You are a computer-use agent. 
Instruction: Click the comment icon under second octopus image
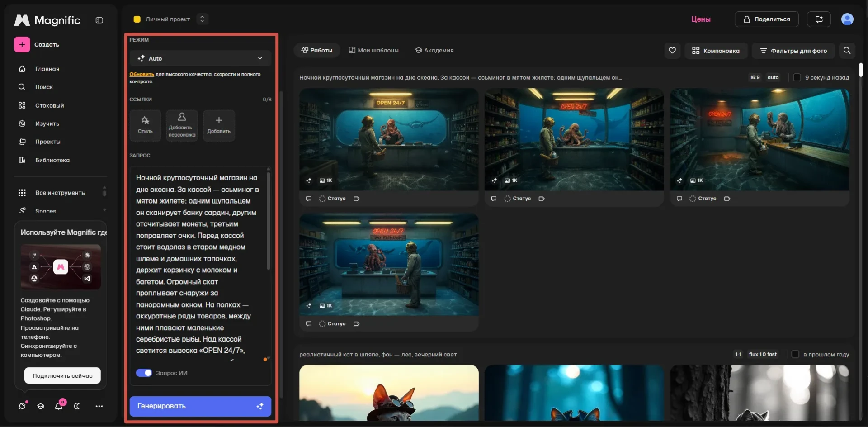pyautogui.click(x=494, y=199)
